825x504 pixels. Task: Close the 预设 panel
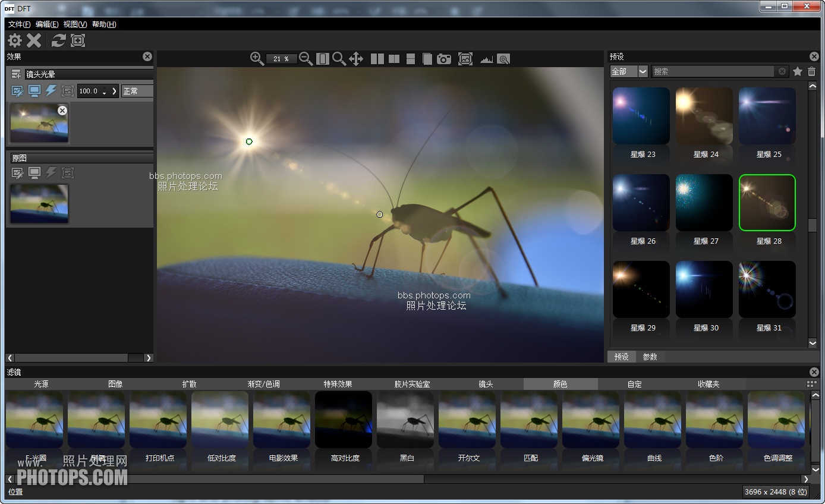(x=814, y=56)
